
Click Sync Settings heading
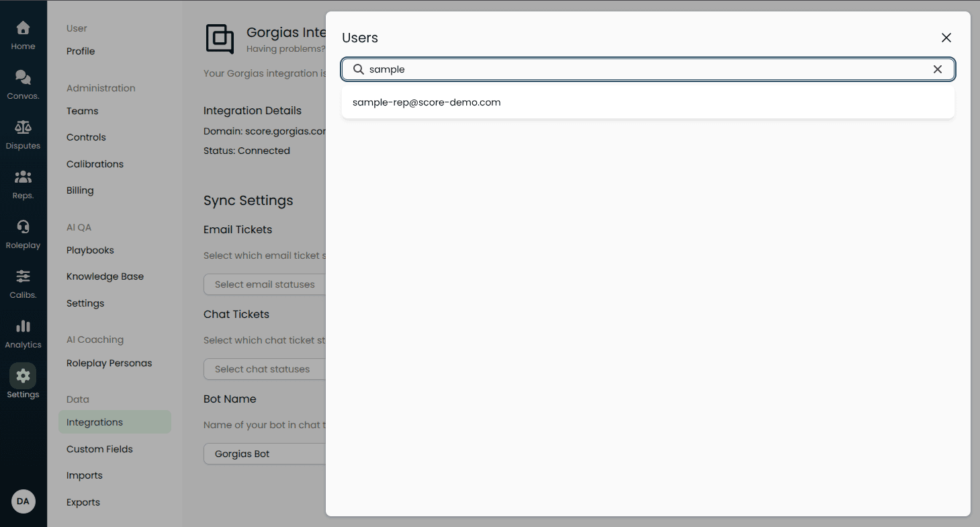(249, 200)
